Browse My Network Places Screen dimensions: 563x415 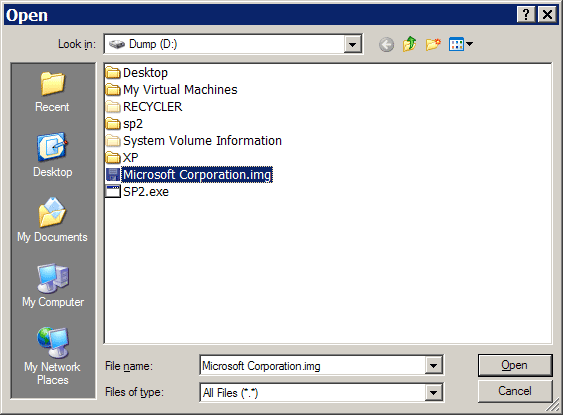click(x=52, y=356)
